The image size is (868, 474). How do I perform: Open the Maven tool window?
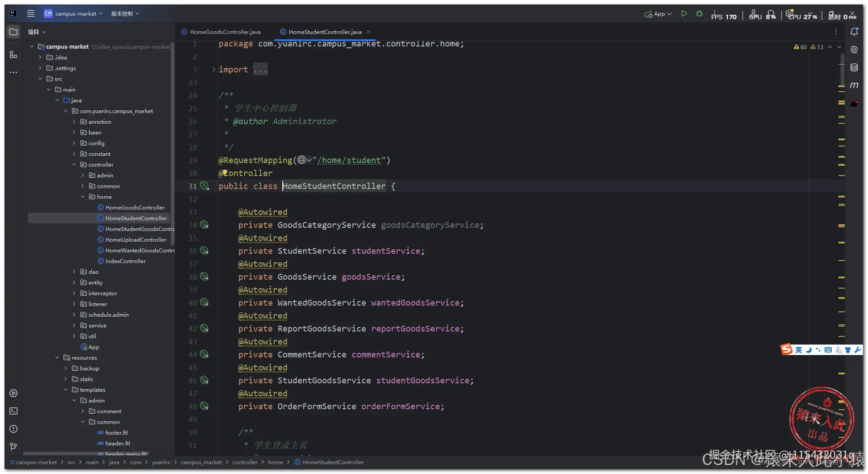tap(854, 85)
